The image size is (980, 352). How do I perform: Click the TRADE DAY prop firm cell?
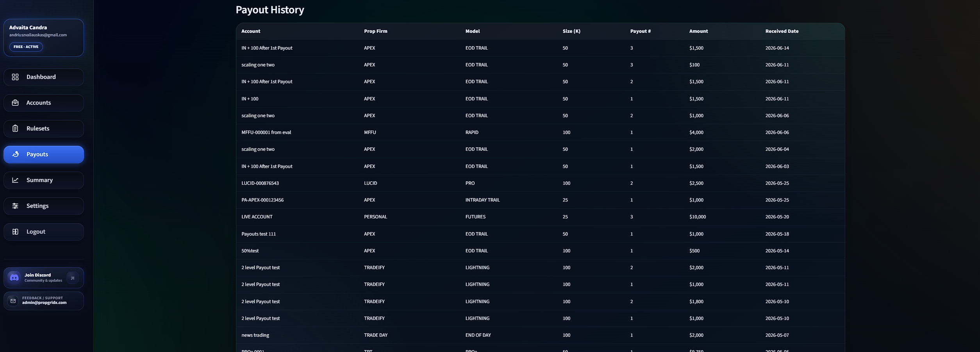point(376,335)
